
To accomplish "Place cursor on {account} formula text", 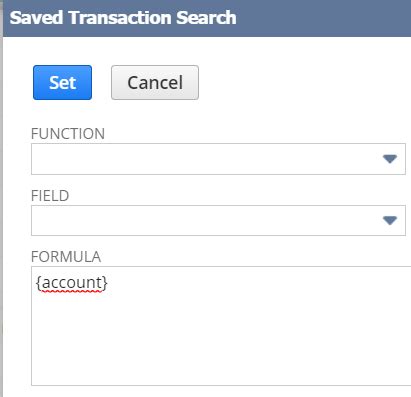I will pyautogui.click(x=72, y=283).
